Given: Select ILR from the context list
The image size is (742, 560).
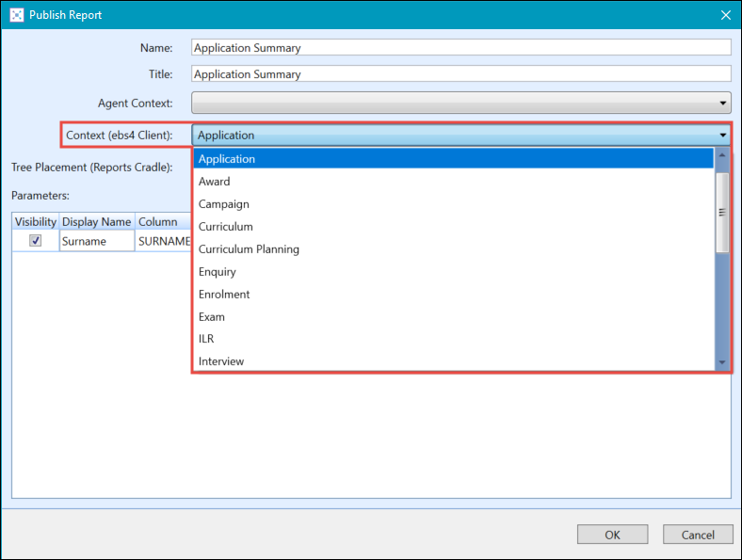Looking at the screenshot, I should click(x=453, y=339).
